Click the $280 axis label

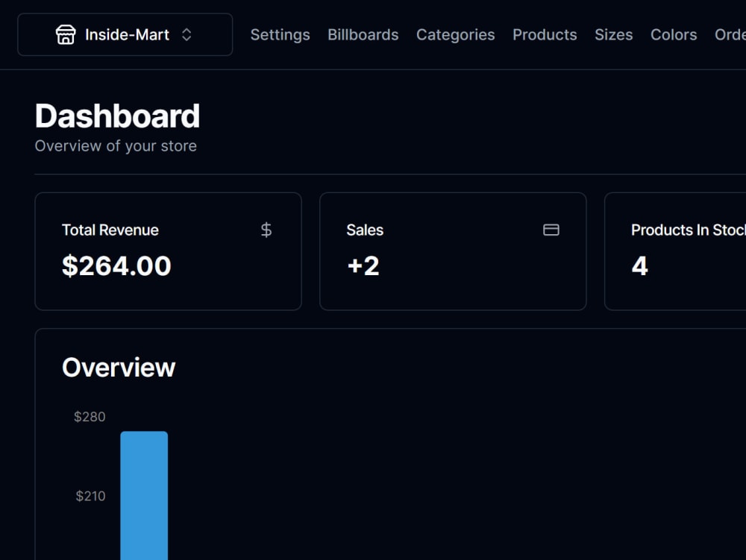90,417
